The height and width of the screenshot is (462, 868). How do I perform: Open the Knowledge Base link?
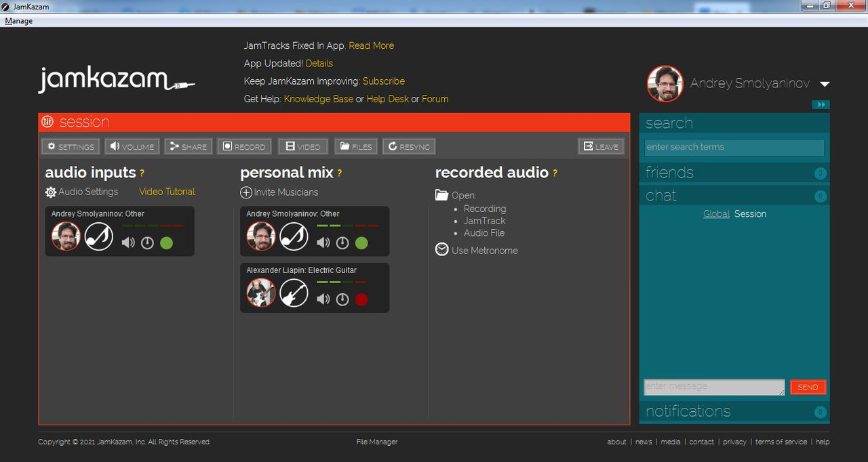pyautogui.click(x=318, y=99)
